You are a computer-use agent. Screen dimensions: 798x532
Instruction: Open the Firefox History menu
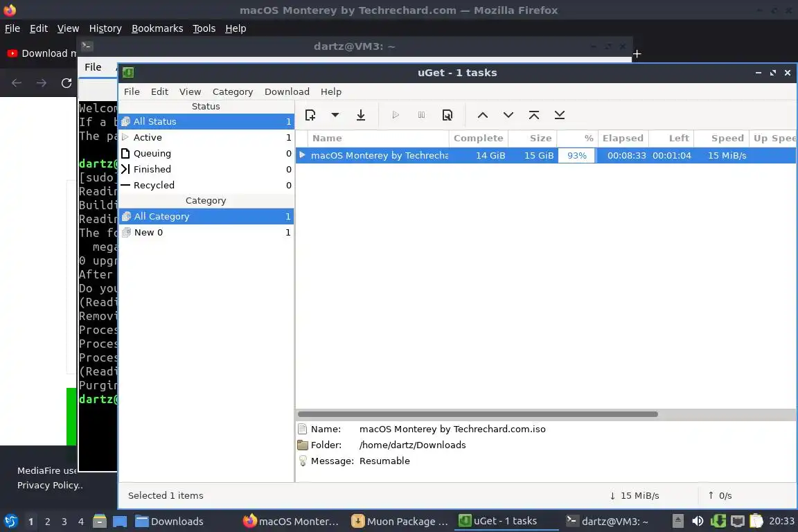pos(105,28)
